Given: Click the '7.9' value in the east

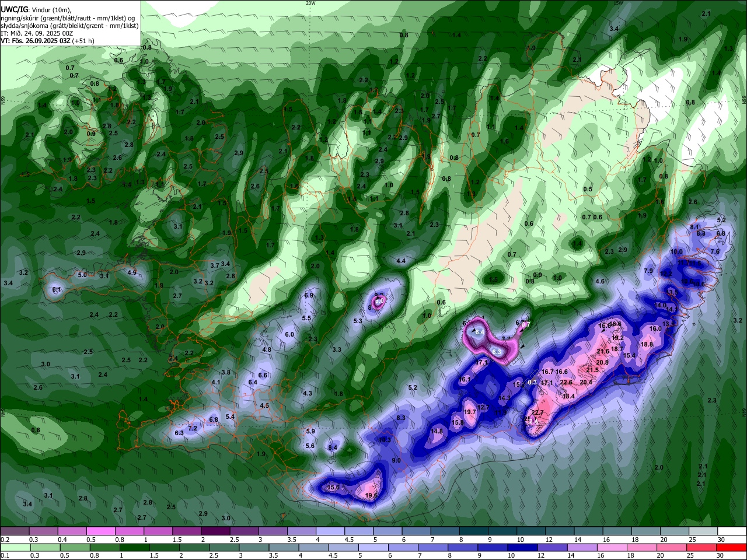Looking at the screenshot, I should pos(648,271).
